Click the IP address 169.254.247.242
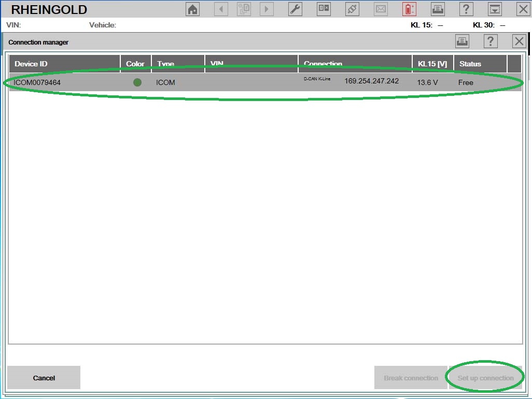Screen dimensions: 532x399 click(371, 81)
